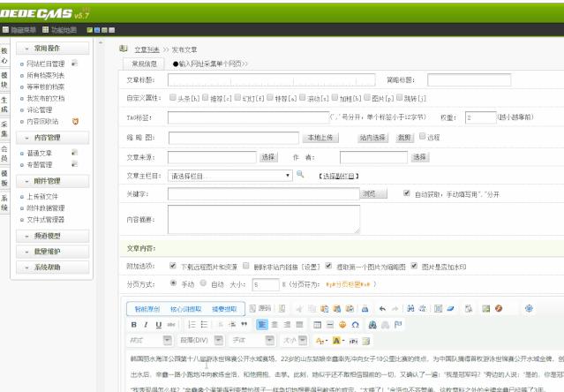Select the align right icon
The height and width of the screenshot is (392, 564).
[x=287, y=325]
